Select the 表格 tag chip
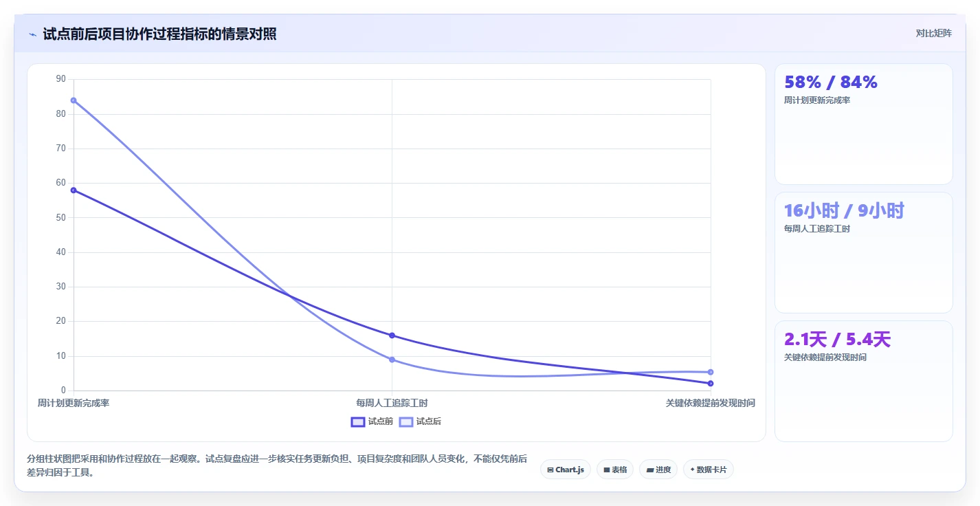 pyautogui.click(x=615, y=470)
